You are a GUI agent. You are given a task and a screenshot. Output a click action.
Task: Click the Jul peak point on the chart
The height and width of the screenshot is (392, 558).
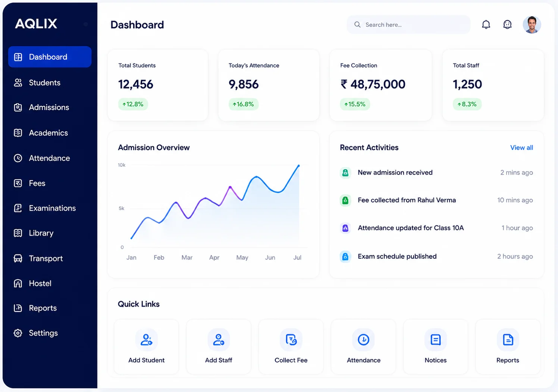(298, 166)
